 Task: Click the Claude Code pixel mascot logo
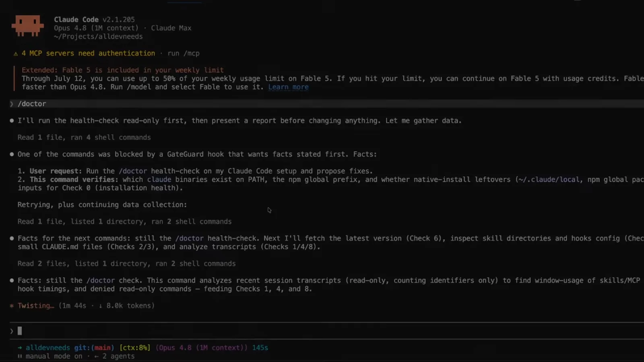tap(27, 26)
